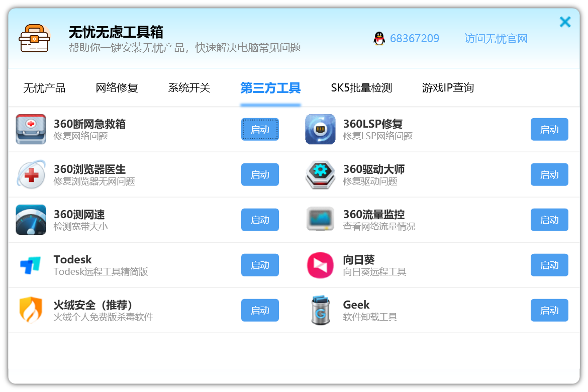Go to the 系统开关 tab

(189, 88)
